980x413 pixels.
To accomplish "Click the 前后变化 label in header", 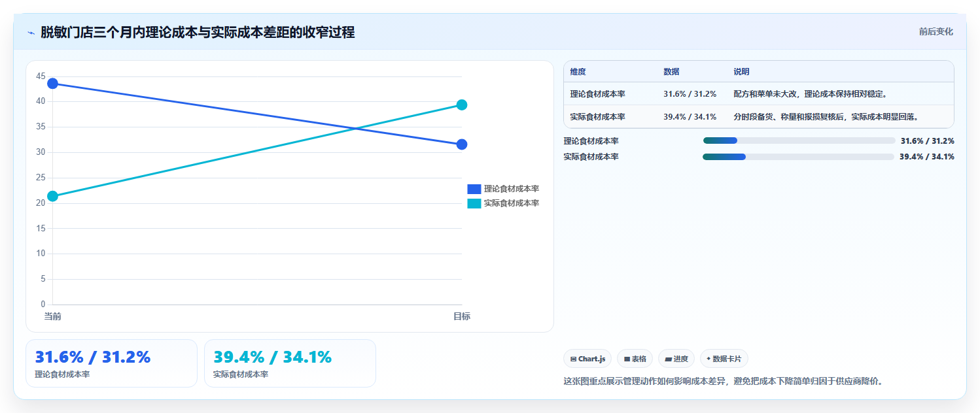I will pos(936,31).
